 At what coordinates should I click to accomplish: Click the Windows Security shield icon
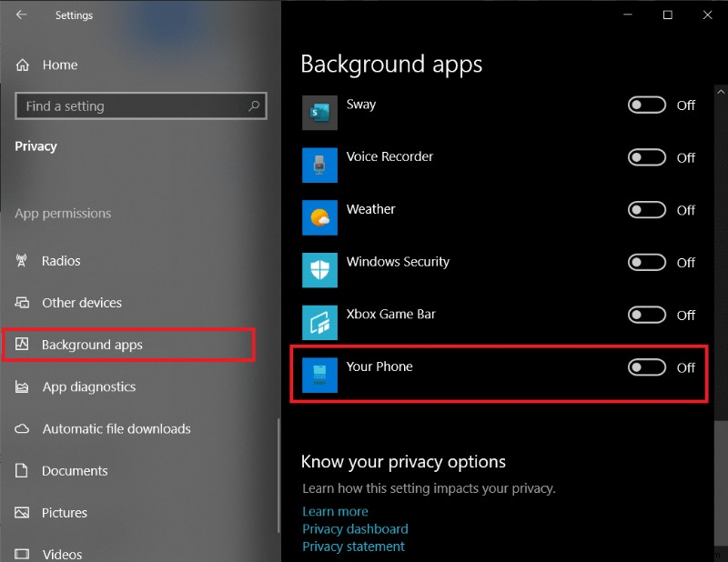320,270
